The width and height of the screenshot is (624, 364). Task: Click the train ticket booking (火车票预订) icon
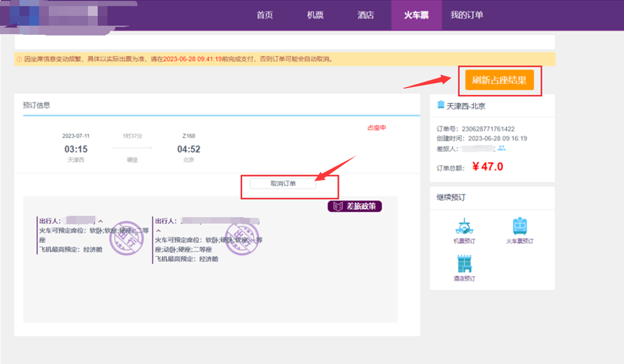pos(519,226)
